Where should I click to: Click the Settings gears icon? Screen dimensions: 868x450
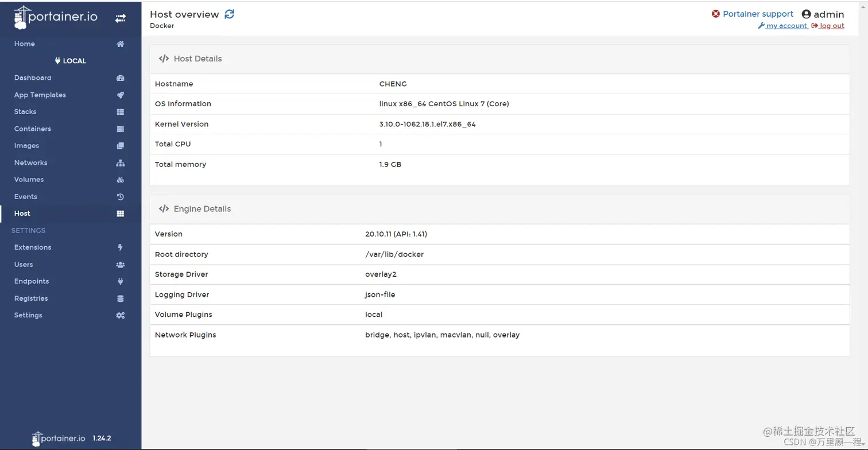(120, 315)
